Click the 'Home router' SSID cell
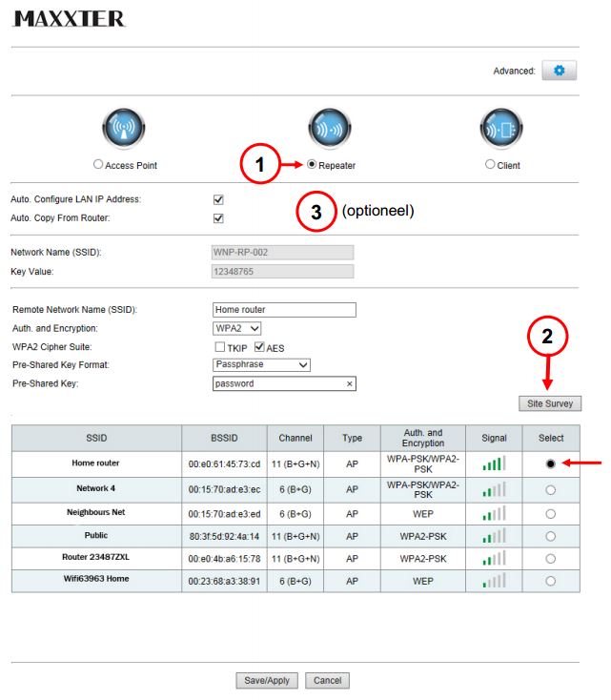The image size is (611, 700). (x=96, y=463)
